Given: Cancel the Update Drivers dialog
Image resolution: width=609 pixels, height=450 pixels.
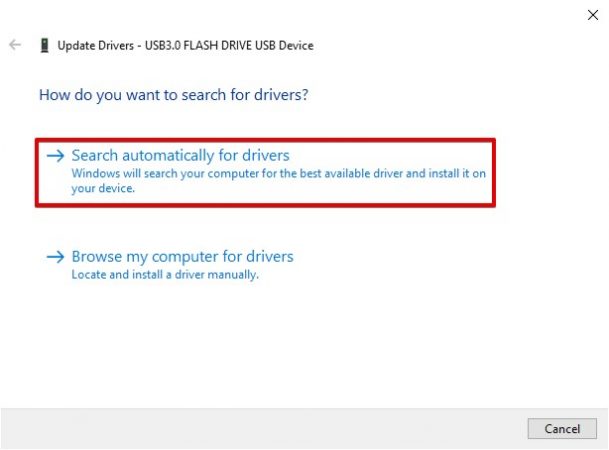Looking at the screenshot, I should [x=562, y=429].
